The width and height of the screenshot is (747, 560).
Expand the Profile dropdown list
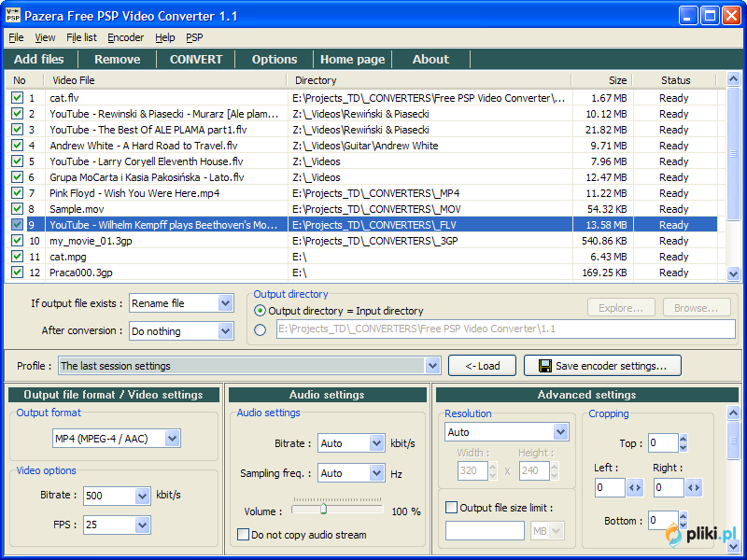point(432,366)
